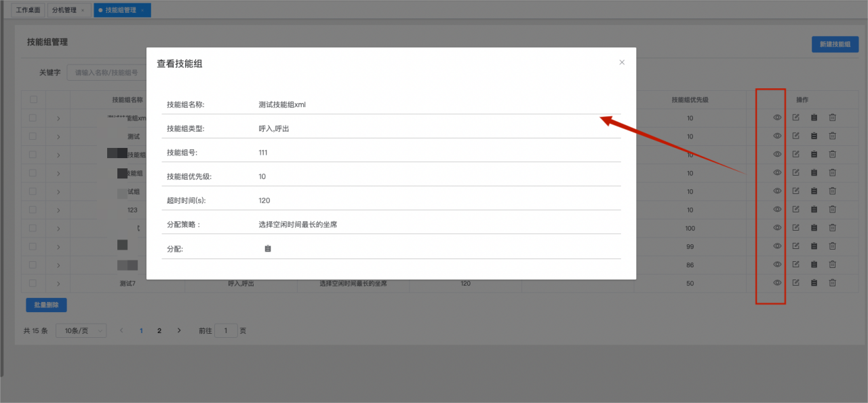This screenshot has width=868, height=403.
Task: Select the checkbox of the 123 row
Action: click(33, 210)
